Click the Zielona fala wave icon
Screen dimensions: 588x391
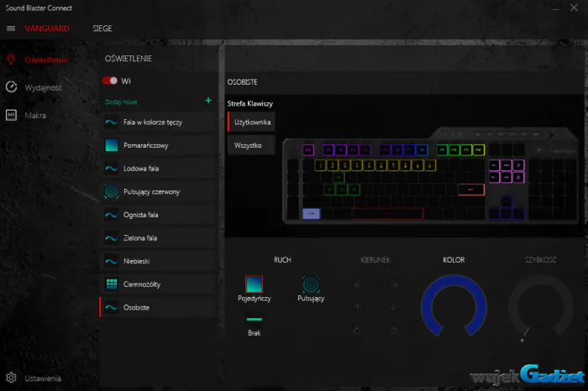click(x=112, y=238)
